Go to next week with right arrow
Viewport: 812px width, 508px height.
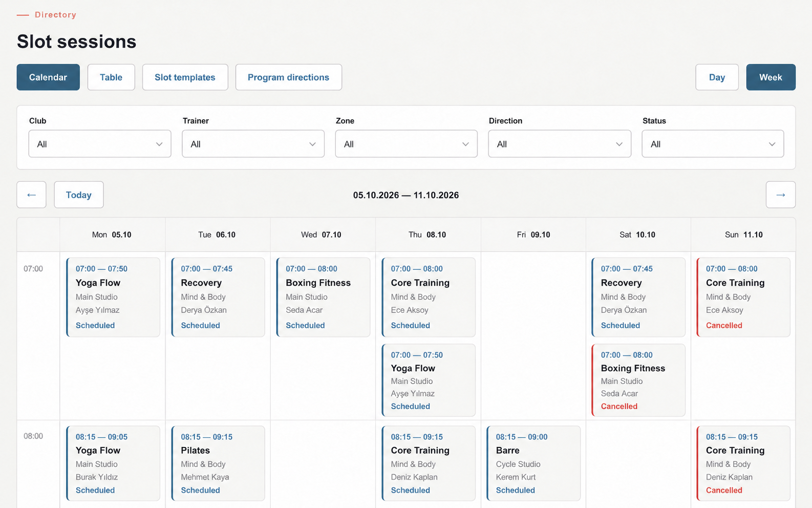coord(780,195)
